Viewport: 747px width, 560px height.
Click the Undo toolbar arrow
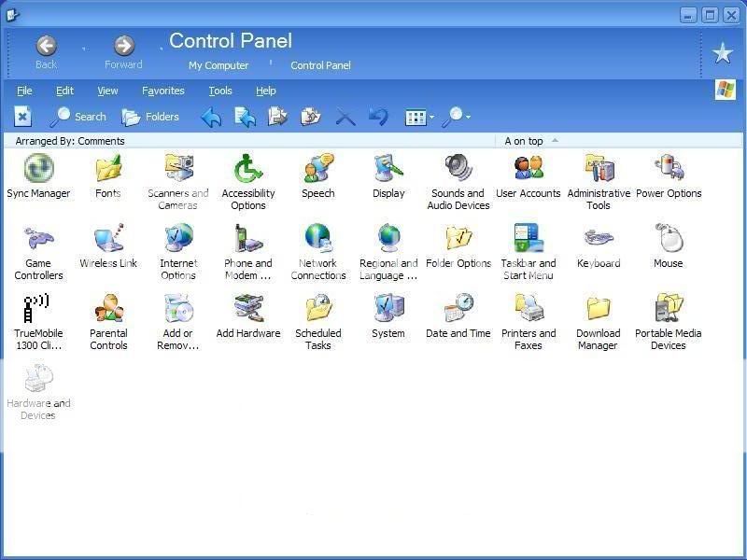[x=377, y=117]
